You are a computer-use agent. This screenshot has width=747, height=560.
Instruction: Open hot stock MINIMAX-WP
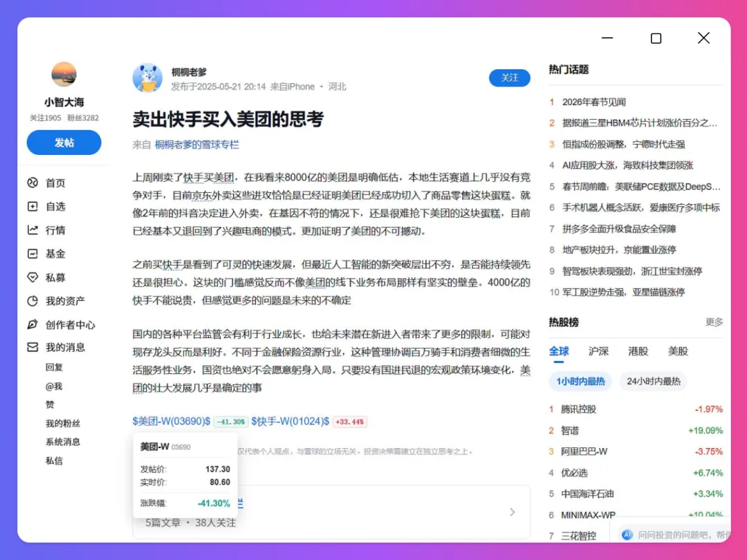coord(588,515)
